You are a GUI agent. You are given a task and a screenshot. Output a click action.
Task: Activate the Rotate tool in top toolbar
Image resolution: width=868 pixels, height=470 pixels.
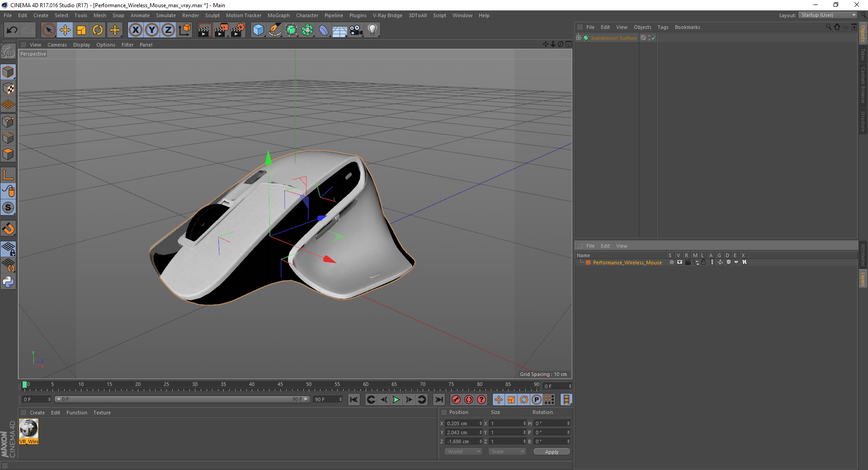[98, 30]
